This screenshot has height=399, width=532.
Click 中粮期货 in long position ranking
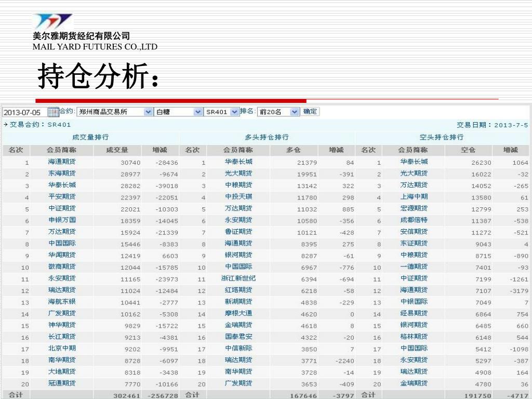click(238, 185)
